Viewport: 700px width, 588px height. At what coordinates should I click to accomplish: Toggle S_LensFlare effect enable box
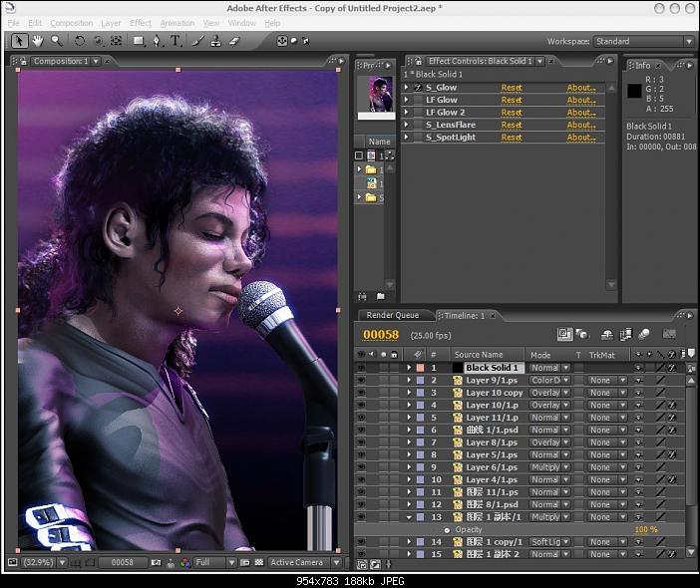(418, 125)
